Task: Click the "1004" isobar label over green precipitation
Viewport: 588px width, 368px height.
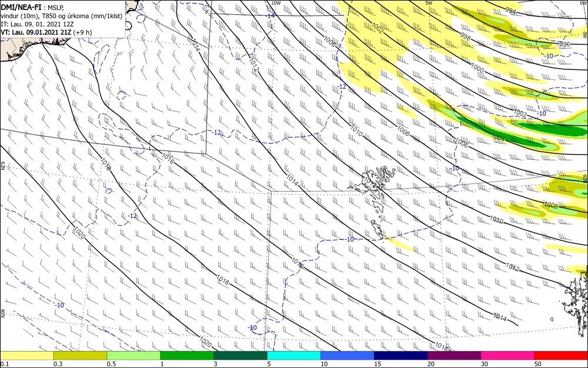Action: pos(498,137)
